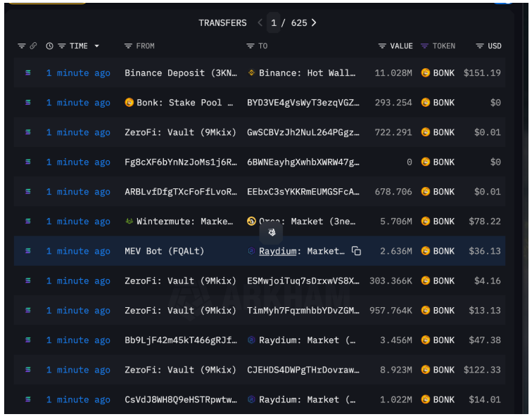Click the 625 total pages number

click(299, 22)
